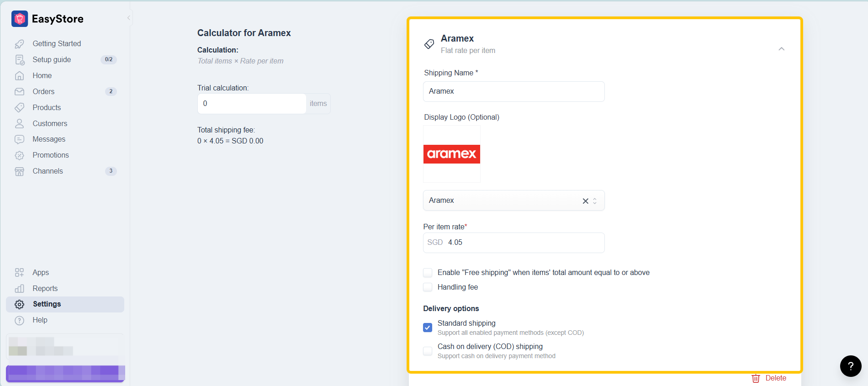Click the 'Calculator for Aramex' heading
Image resolution: width=868 pixels, height=386 pixels.
click(x=244, y=33)
